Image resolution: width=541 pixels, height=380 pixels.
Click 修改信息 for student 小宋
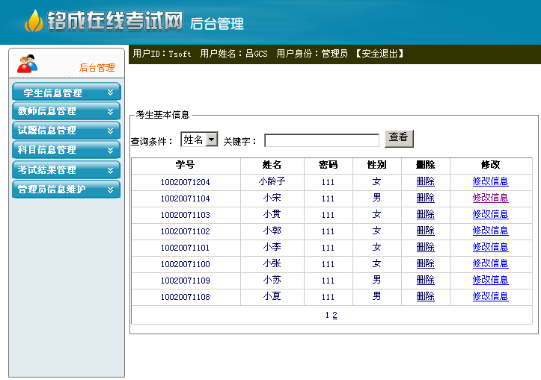pos(490,198)
